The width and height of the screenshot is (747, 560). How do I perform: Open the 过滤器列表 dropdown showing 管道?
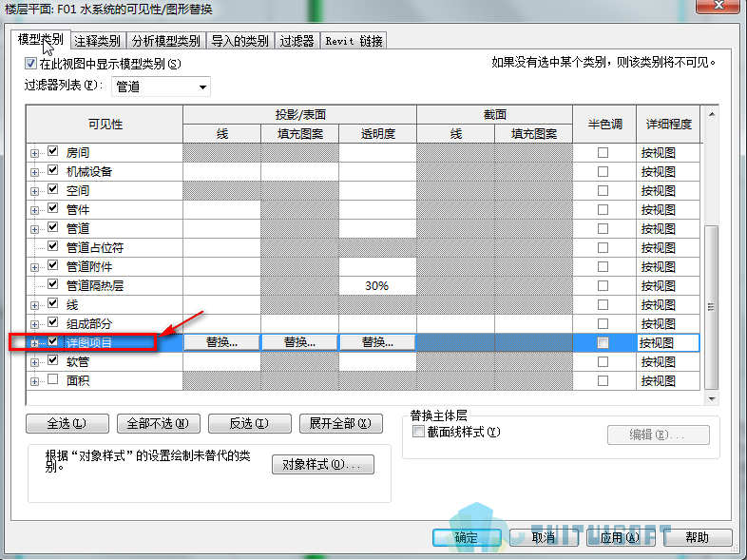[161, 87]
